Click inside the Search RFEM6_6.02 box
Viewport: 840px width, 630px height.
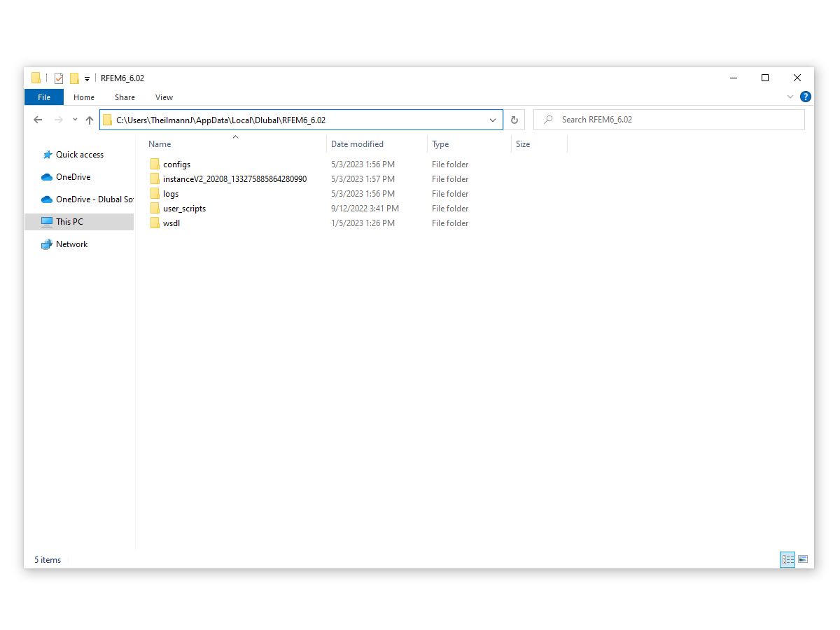pos(630,119)
